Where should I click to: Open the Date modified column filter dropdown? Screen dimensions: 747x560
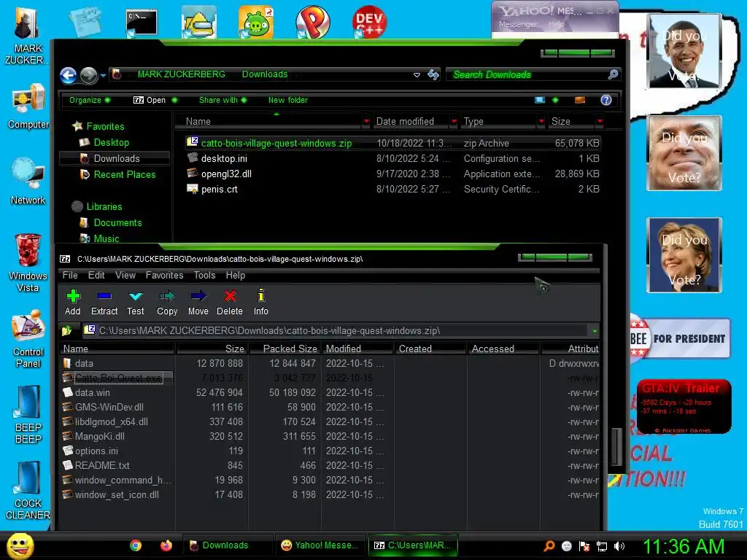(454, 122)
